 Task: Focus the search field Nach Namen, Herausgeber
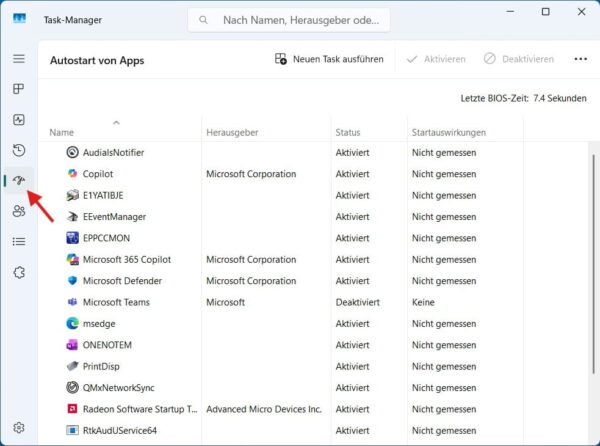point(289,20)
